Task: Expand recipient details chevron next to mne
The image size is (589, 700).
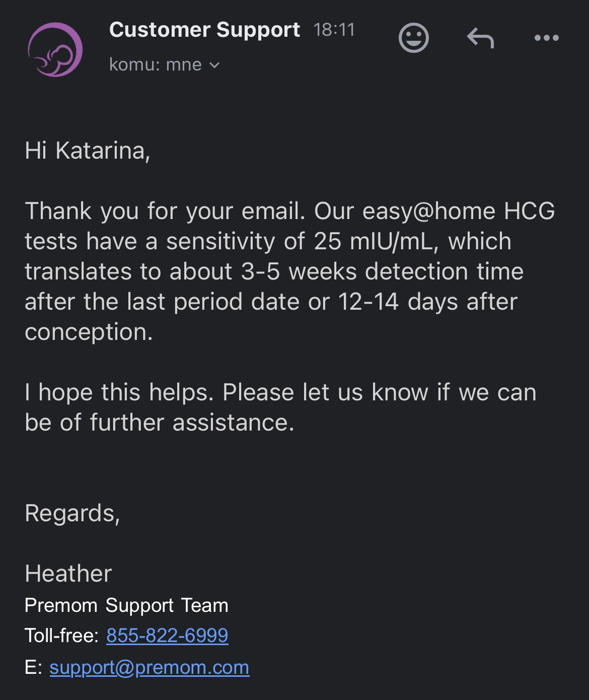Action: pyautogui.click(x=214, y=65)
